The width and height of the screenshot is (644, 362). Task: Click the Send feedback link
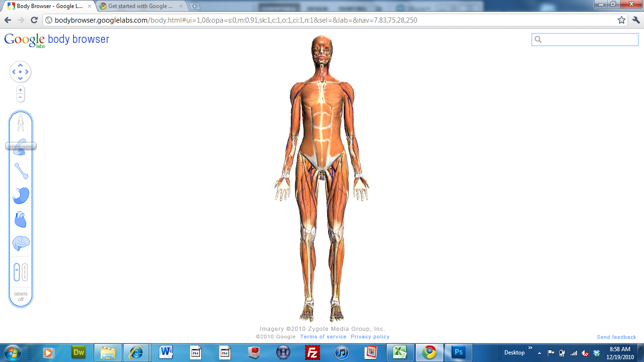pos(616,337)
